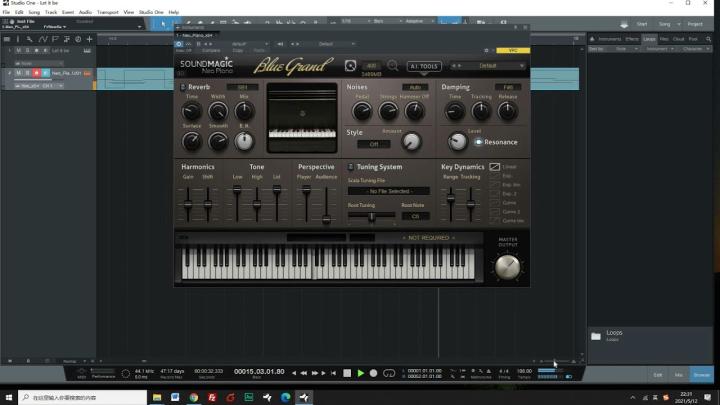Open the Help menu
This screenshot has width=720, height=405.
[174, 12]
